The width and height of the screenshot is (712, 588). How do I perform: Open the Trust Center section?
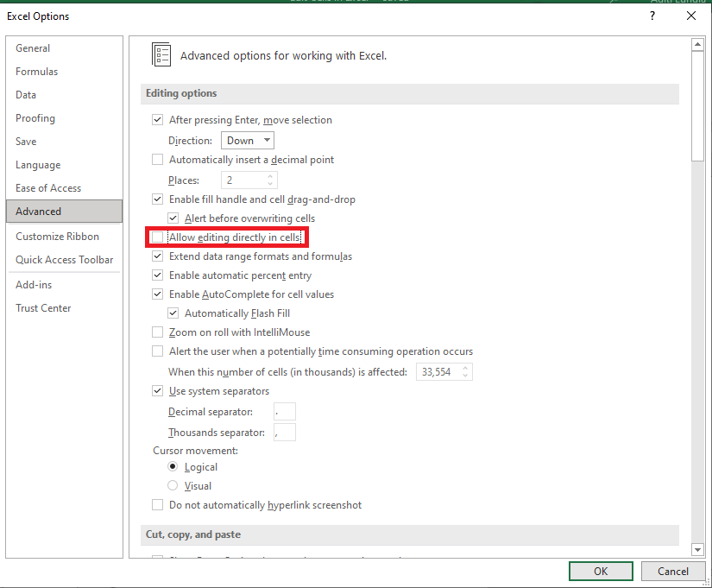43,307
